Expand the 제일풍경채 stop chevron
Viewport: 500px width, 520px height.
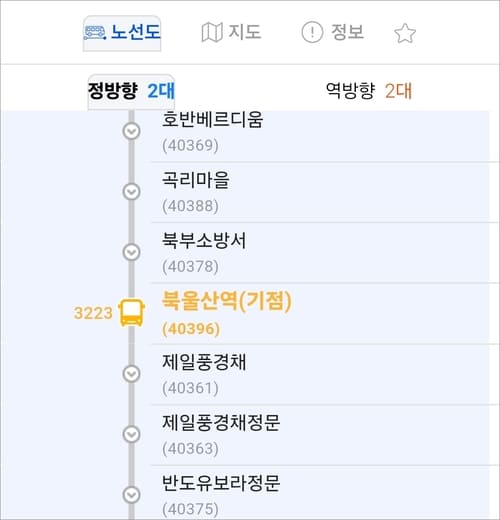point(132,374)
